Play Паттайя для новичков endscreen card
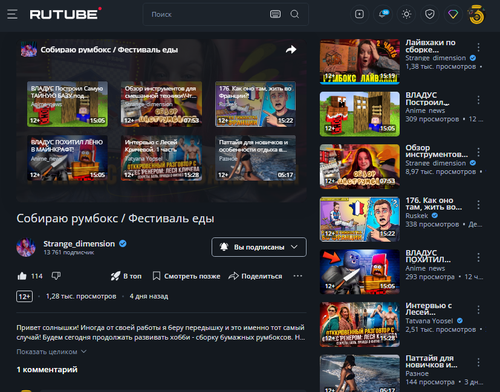 (x=255, y=158)
